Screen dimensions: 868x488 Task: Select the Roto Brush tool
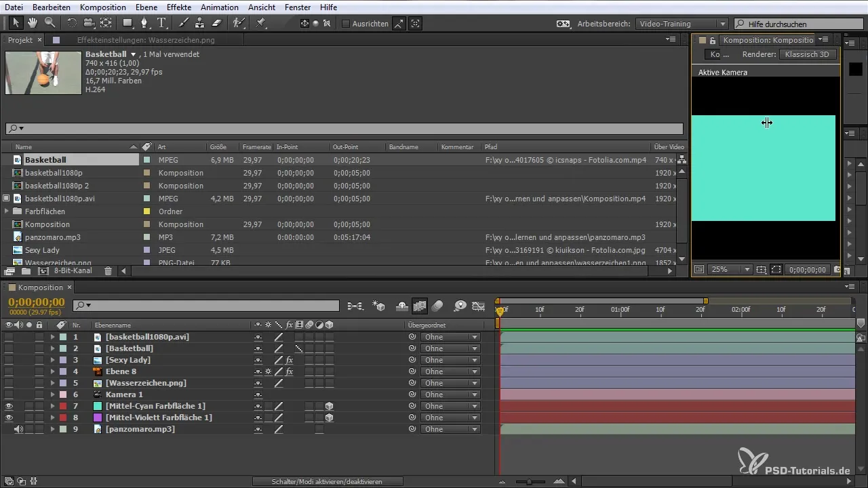(238, 23)
